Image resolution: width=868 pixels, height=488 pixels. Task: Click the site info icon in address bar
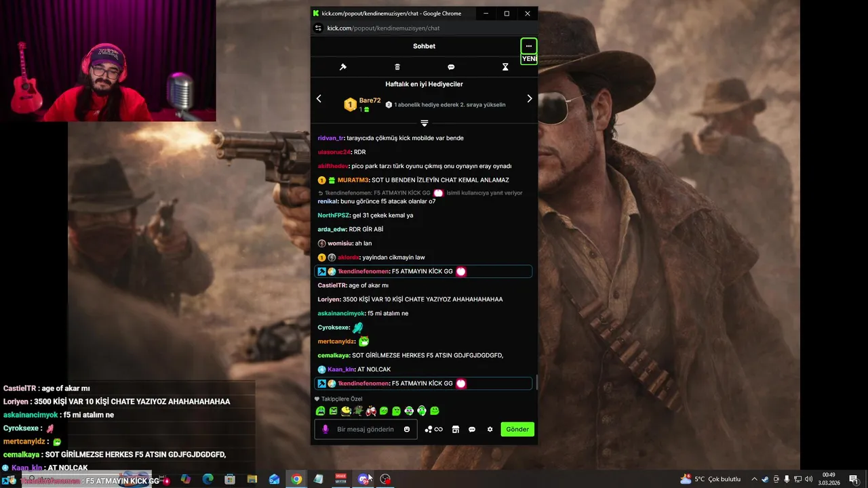point(318,28)
